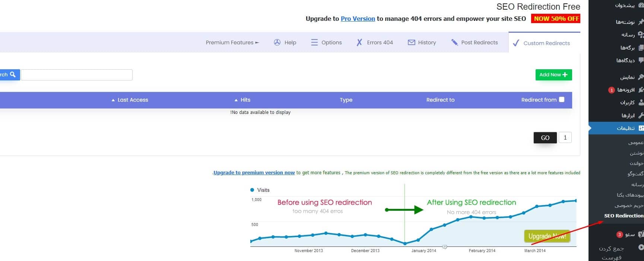Click the posts pin icon in sidebar
644x261 pixels.
click(x=641, y=22)
